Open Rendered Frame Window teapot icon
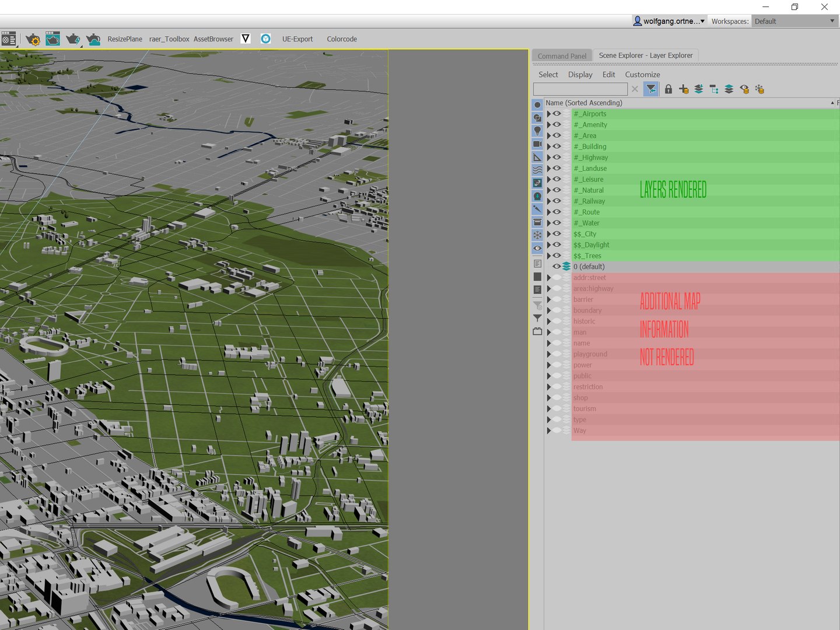 (x=52, y=39)
